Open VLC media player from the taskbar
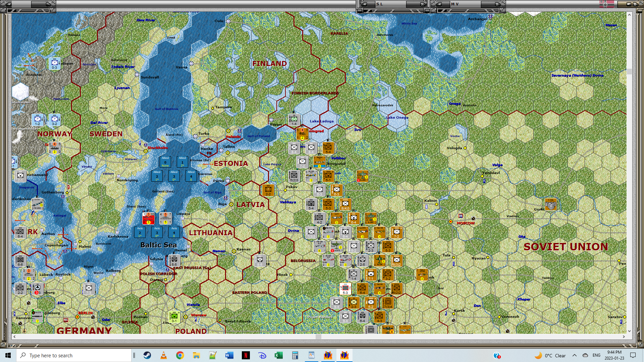Screen dimensions: 644x362 point(164,355)
